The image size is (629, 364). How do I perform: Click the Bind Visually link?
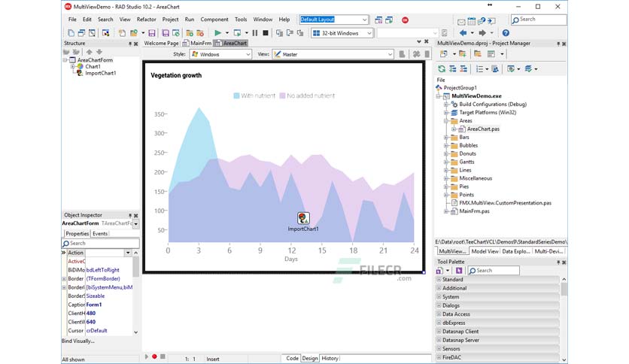(x=78, y=341)
